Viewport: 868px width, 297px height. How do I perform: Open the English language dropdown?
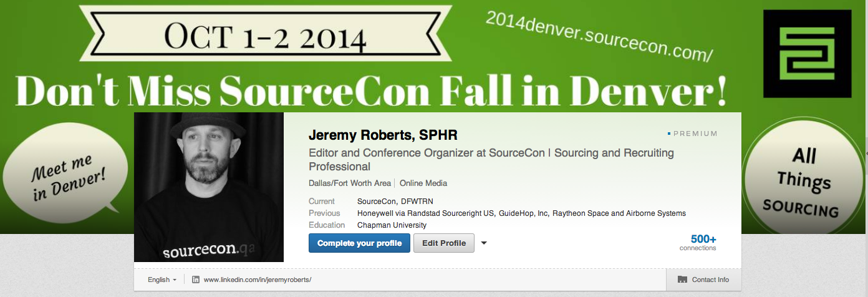162,280
